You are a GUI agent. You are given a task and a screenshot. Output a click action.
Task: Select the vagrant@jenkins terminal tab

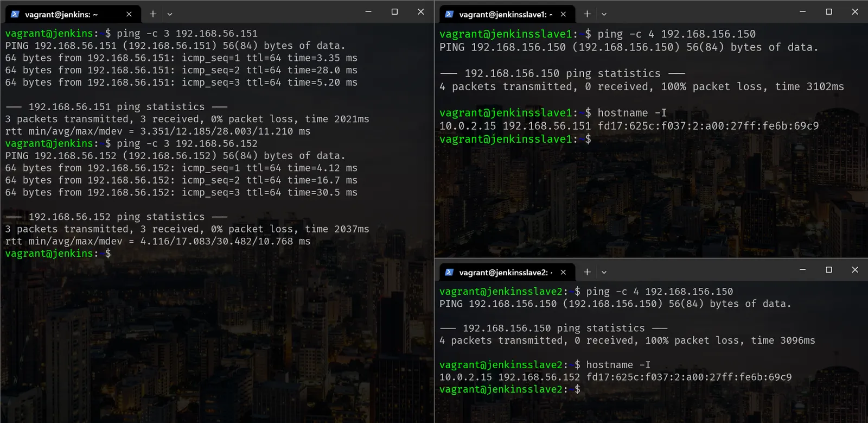73,14
